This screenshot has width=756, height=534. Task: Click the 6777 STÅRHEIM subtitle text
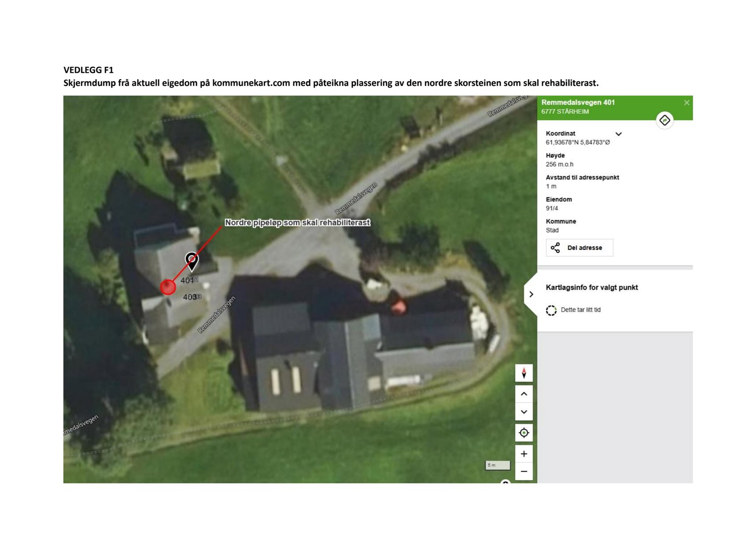tap(566, 112)
